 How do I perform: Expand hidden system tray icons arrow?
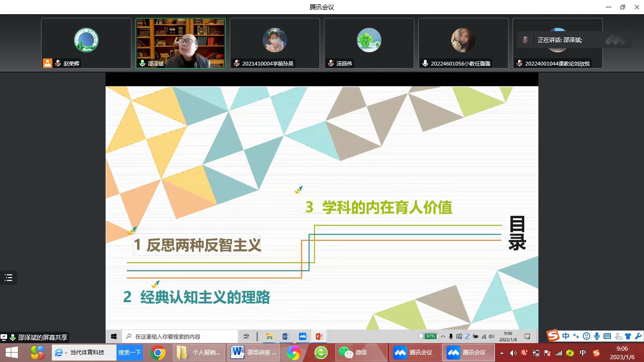tap(502, 353)
